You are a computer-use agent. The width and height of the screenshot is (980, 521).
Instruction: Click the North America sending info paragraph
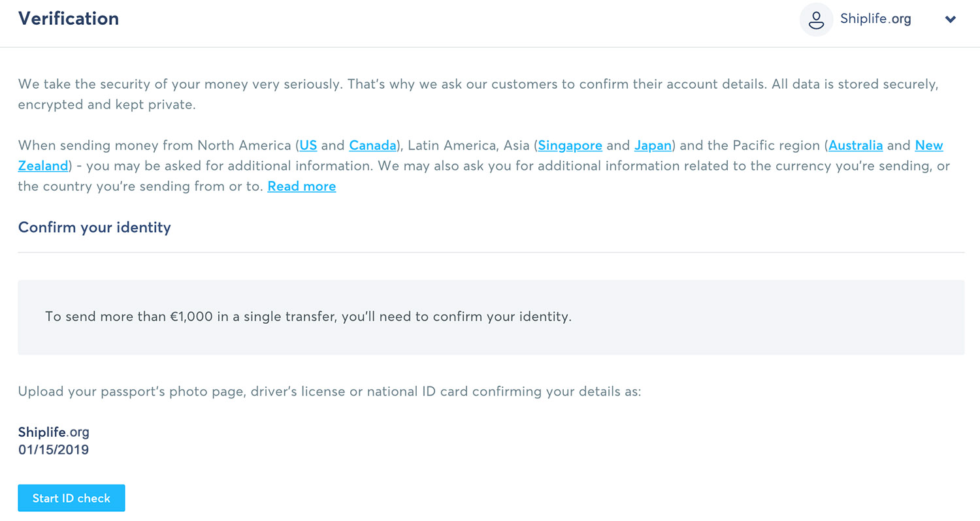coord(483,166)
